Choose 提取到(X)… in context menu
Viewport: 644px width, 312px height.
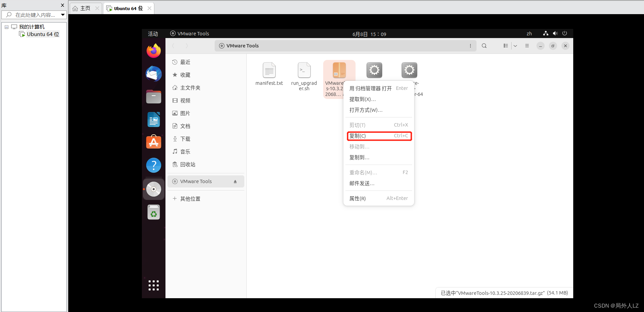coord(378,99)
